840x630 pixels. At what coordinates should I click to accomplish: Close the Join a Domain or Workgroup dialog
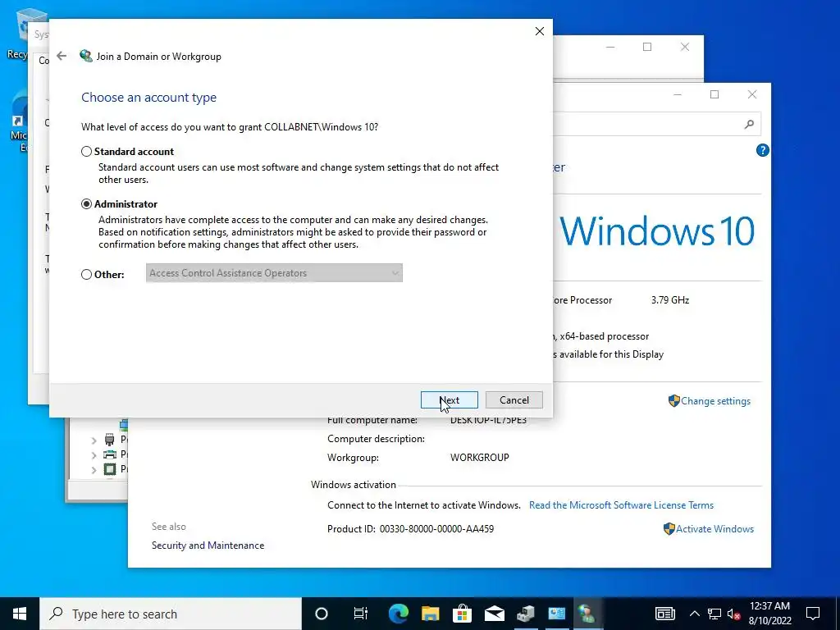[540, 31]
